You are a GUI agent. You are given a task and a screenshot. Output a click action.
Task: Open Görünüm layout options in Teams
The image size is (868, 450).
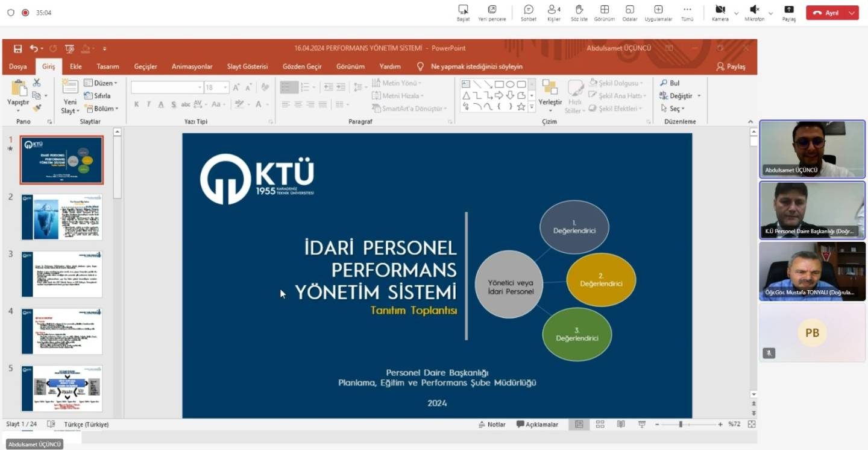(x=604, y=12)
